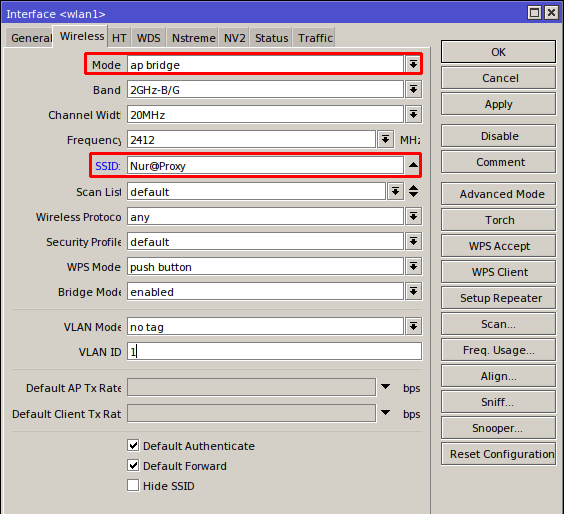This screenshot has height=514, width=564.
Task: Expand the Band dropdown arrow
Action: click(x=413, y=89)
